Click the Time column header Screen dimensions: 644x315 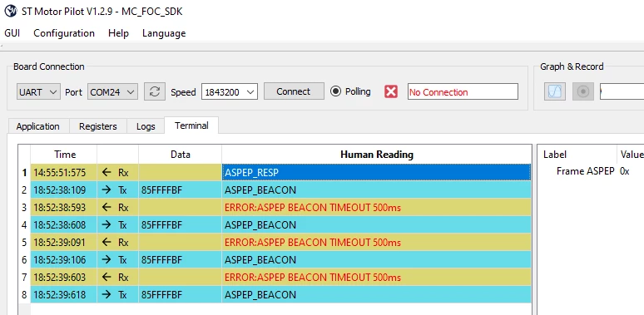point(64,155)
